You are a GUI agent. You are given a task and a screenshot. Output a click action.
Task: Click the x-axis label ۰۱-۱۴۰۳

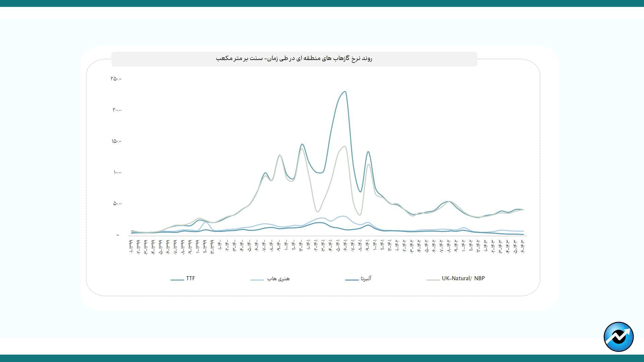coord(486,247)
